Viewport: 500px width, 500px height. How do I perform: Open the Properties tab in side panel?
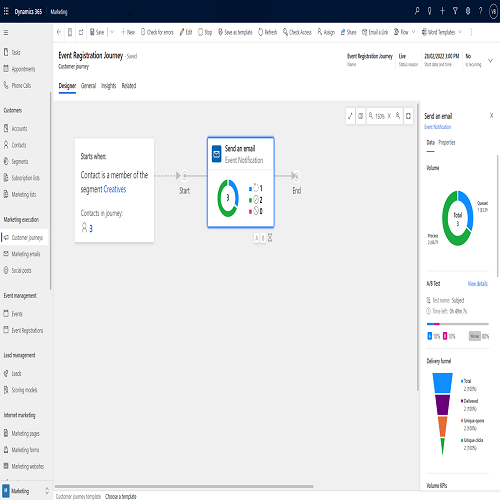pos(447,143)
